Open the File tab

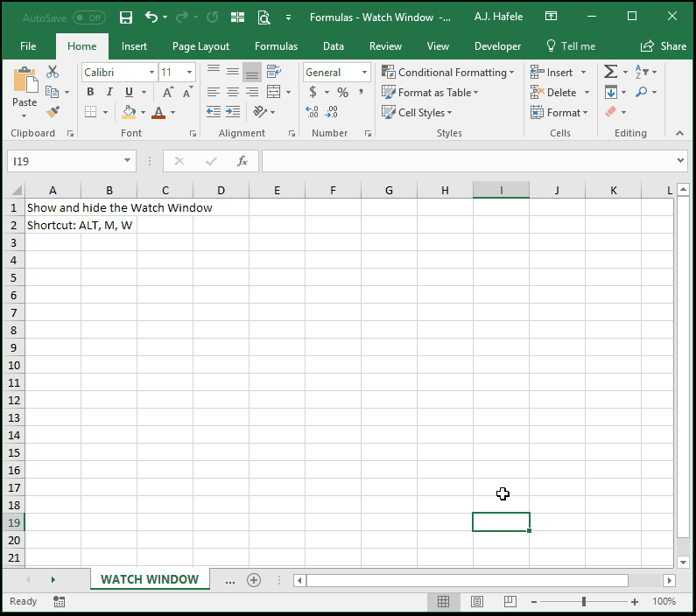point(28,46)
